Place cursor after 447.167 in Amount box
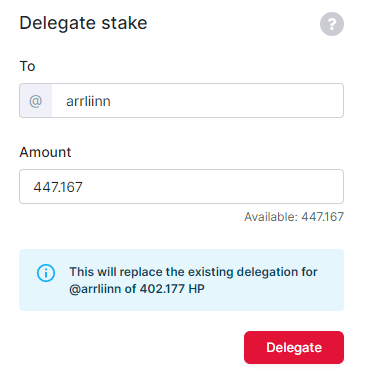Image resolution: width=365 pixels, height=371 pixels. click(84, 187)
